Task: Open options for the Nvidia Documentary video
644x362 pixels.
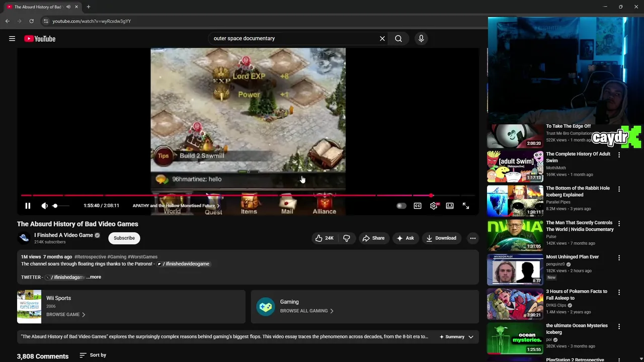Action: coord(619,223)
